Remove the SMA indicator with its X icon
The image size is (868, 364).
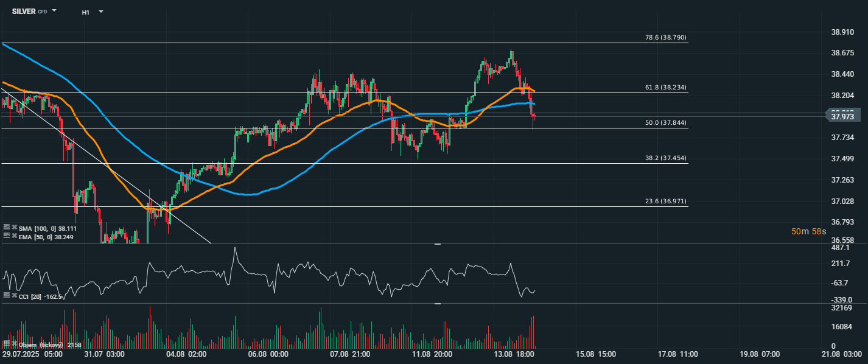coord(14,226)
